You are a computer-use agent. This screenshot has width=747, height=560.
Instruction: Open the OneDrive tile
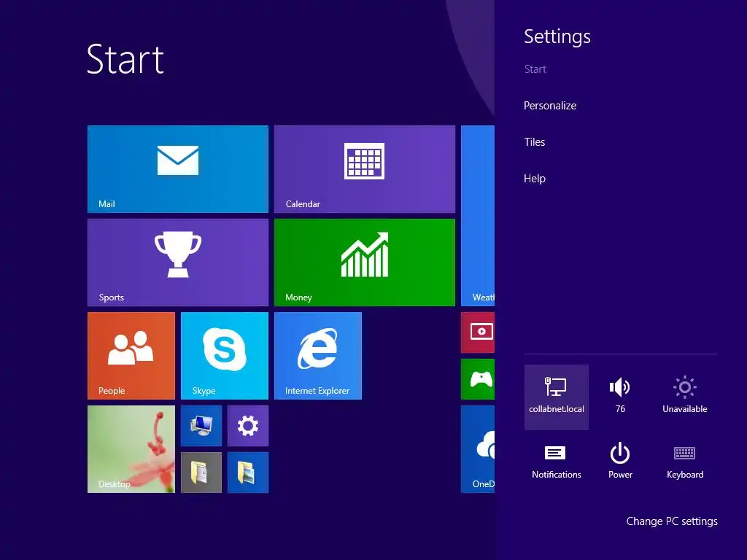click(x=478, y=449)
